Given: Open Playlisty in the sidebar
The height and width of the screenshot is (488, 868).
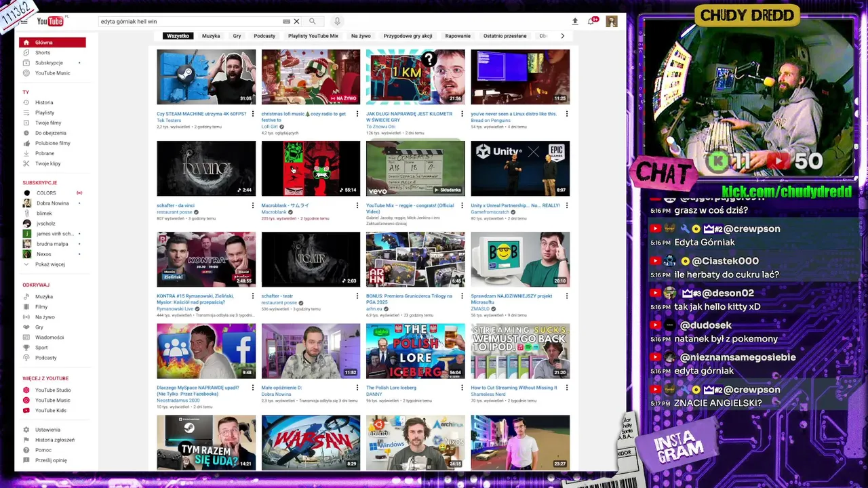Looking at the screenshot, I should [x=52, y=113].
